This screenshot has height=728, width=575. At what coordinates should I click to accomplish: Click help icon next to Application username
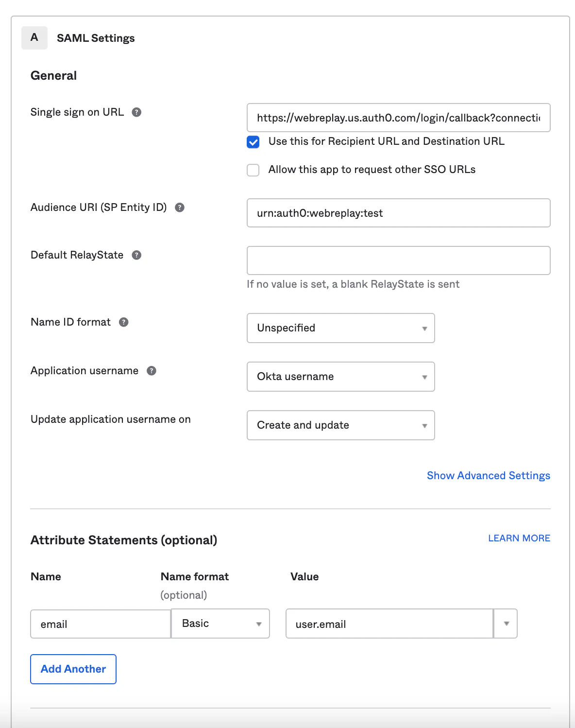tap(152, 371)
